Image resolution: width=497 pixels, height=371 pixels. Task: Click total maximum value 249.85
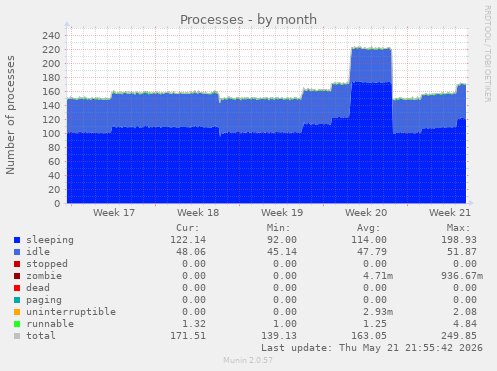[459, 336]
